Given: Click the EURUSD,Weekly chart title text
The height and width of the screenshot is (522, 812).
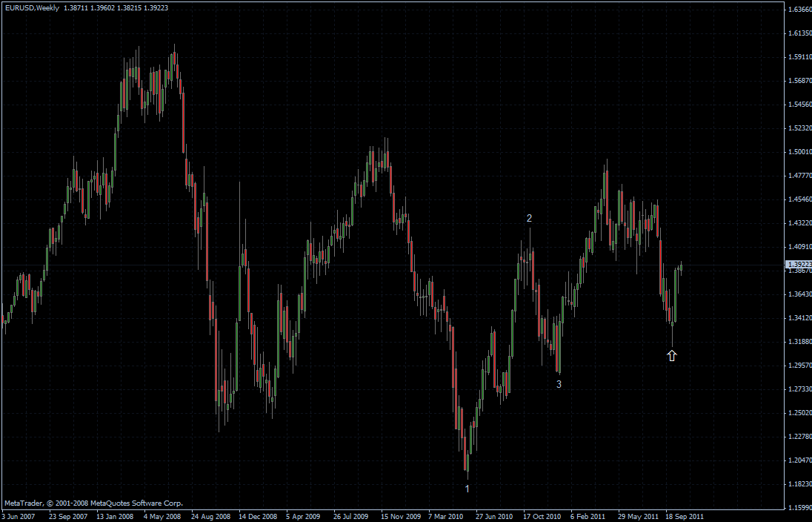Looking at the screenshot, I should coord(32,7).
